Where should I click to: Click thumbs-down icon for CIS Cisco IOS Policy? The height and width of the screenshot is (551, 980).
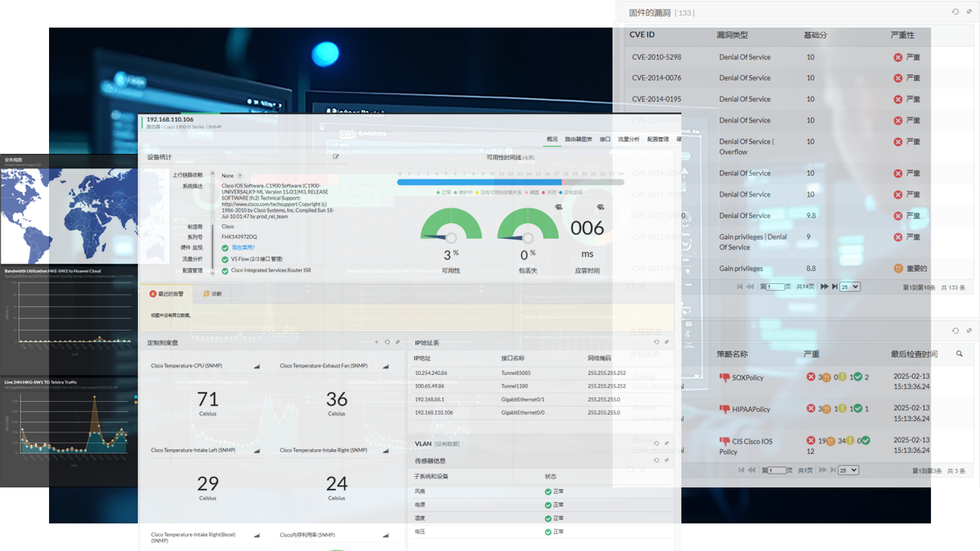(x=724, y=442)
